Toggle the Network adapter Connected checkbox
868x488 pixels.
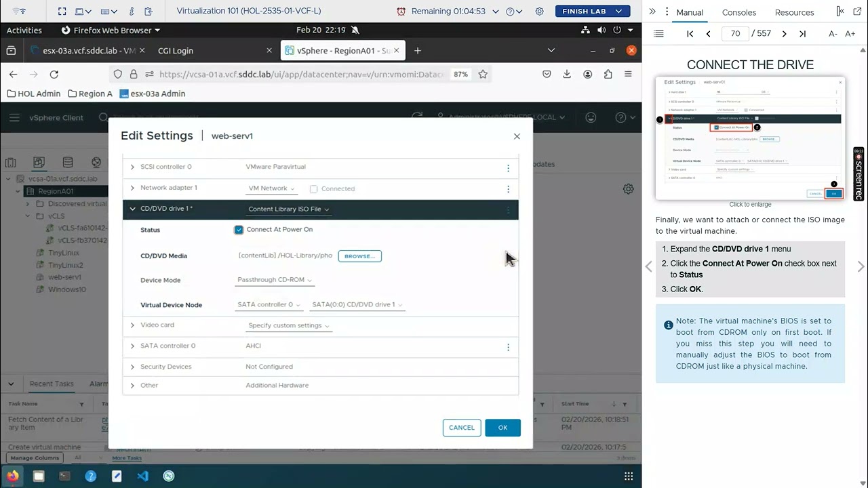click(x=313, y=189)
